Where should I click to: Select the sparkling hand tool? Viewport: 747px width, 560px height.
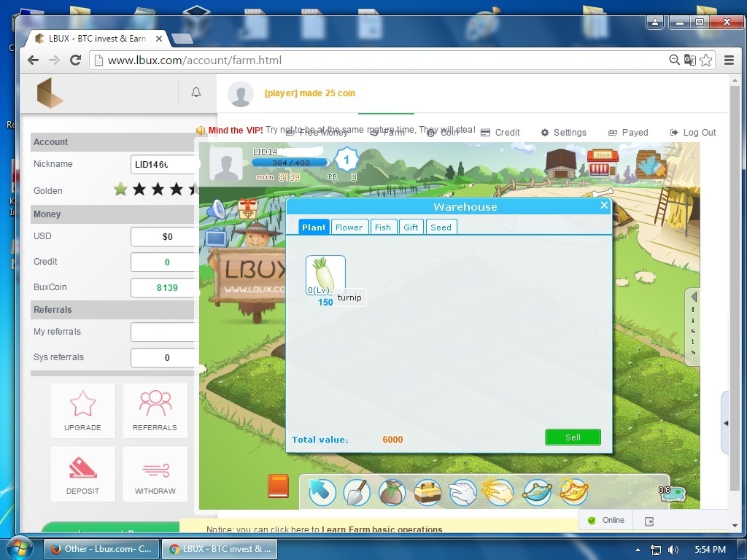click(x=498, y=492)
